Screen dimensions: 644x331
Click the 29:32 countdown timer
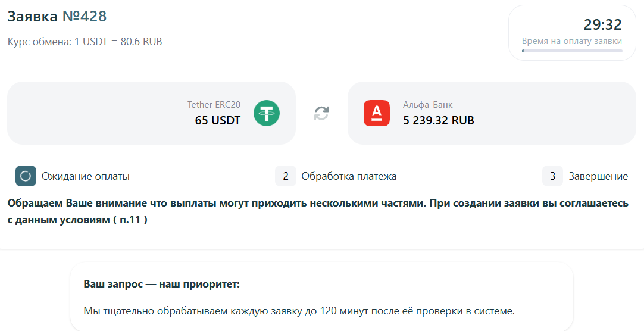click(x=602, y=25)
